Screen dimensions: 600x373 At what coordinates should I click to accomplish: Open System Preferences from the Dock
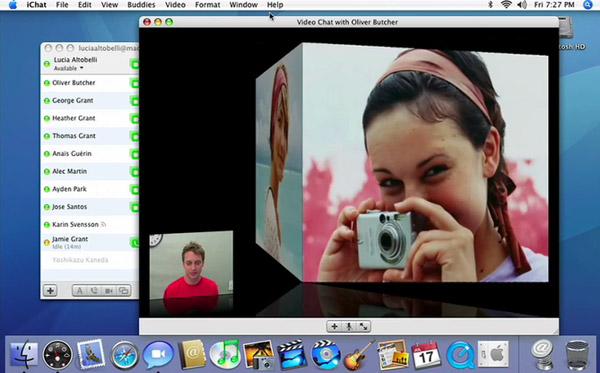tap(493, 355)
